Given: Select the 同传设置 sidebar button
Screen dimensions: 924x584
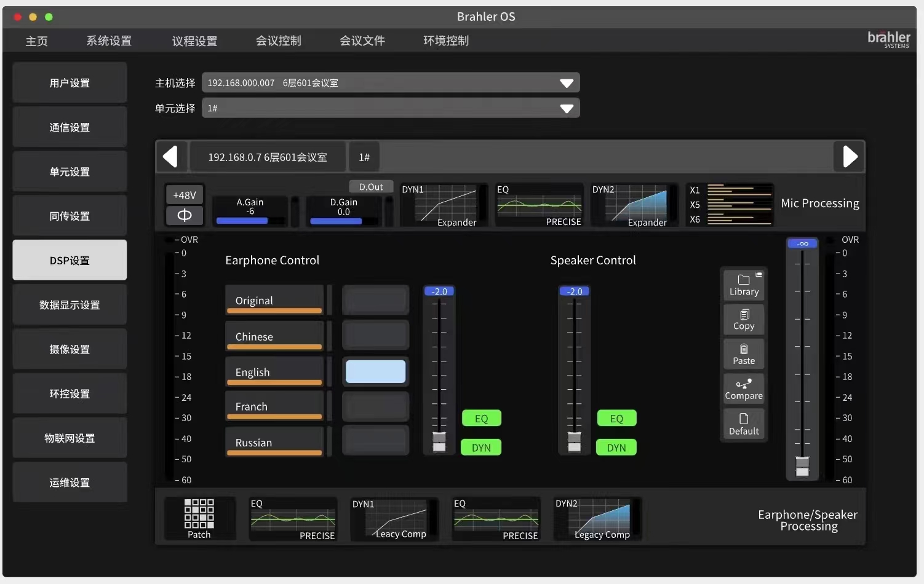Looking at the screenshot, I should [x=70, y=215].
